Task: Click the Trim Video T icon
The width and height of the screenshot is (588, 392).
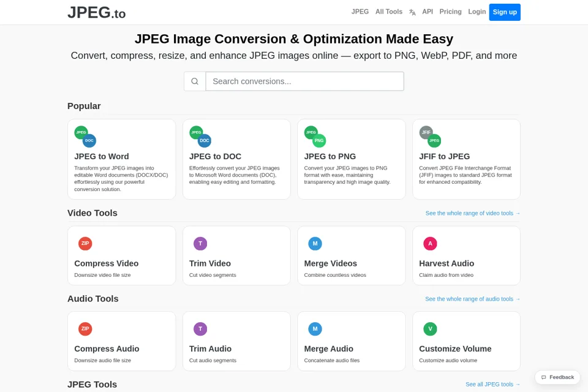Action: 200,243
